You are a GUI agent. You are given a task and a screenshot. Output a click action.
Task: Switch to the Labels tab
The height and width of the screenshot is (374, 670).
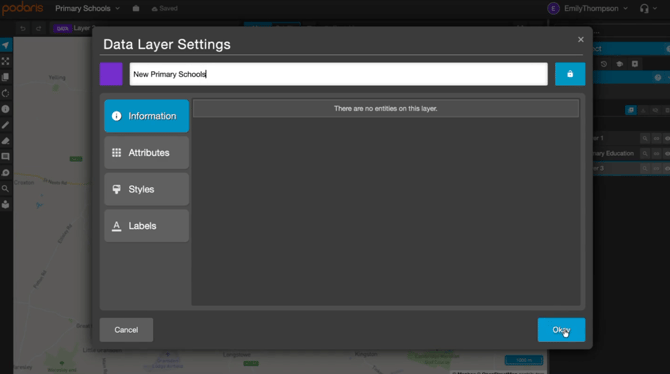pyautogui.click(x=147, y=226)
